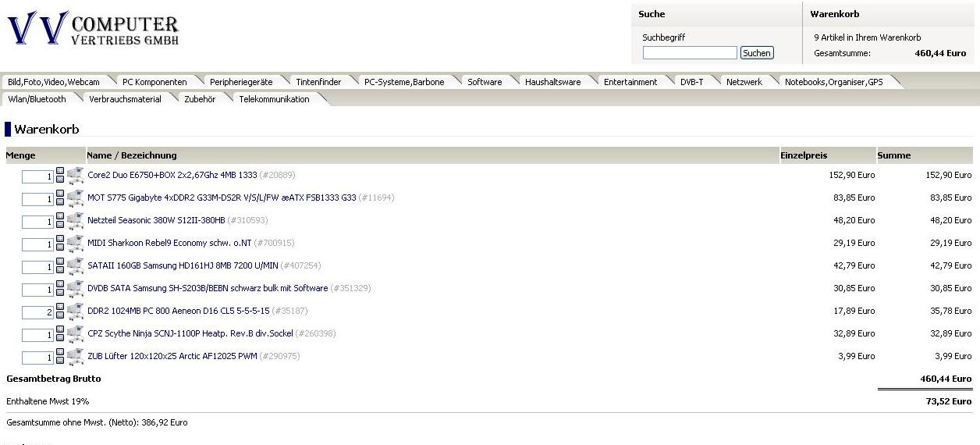Open product link DDR2 1024MB PC 800 Aeneon
The height and width of the screenshot is (445, 980).
pos(179,311)
